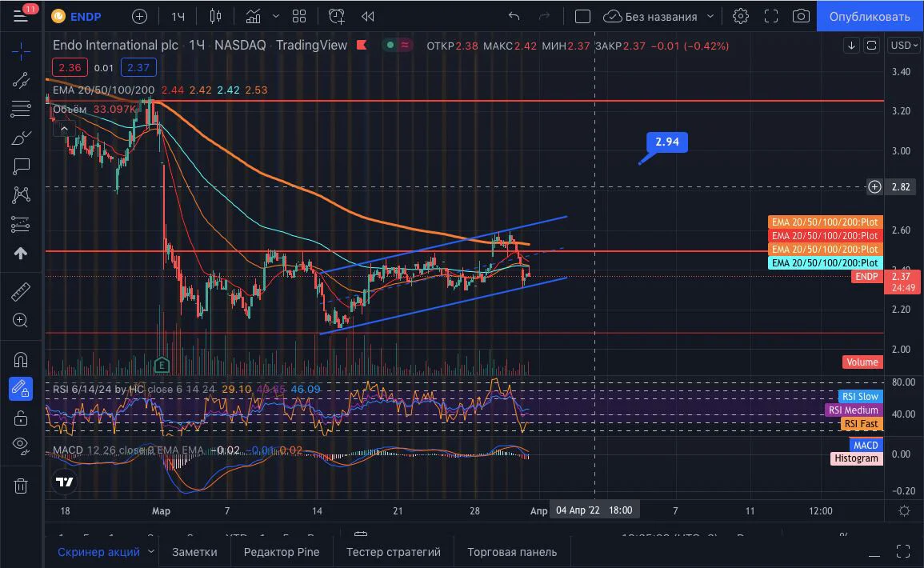The image size is (924, 568).
Task: Add a symbol to compare with plus
Action: pos(140,17)
